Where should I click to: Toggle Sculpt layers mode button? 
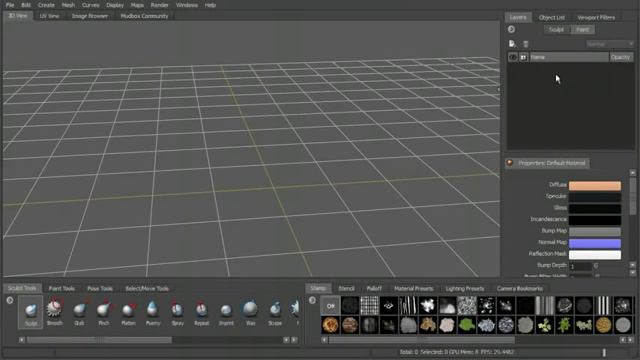tap(557, 29)
